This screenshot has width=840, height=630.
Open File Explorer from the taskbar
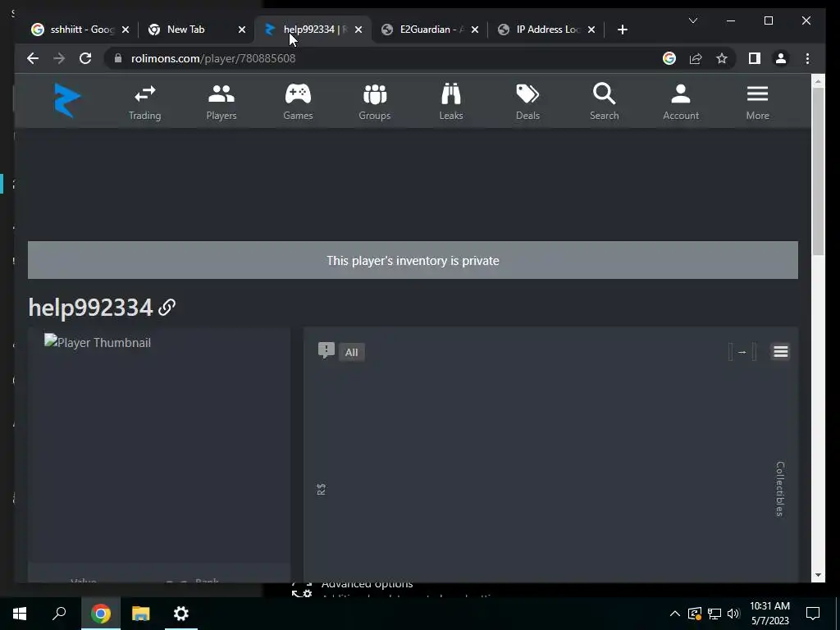tap(141, 614)
